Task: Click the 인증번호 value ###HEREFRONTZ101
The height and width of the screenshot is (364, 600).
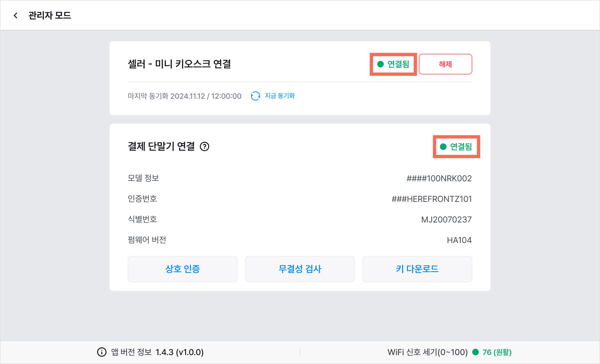Action: 432,199
